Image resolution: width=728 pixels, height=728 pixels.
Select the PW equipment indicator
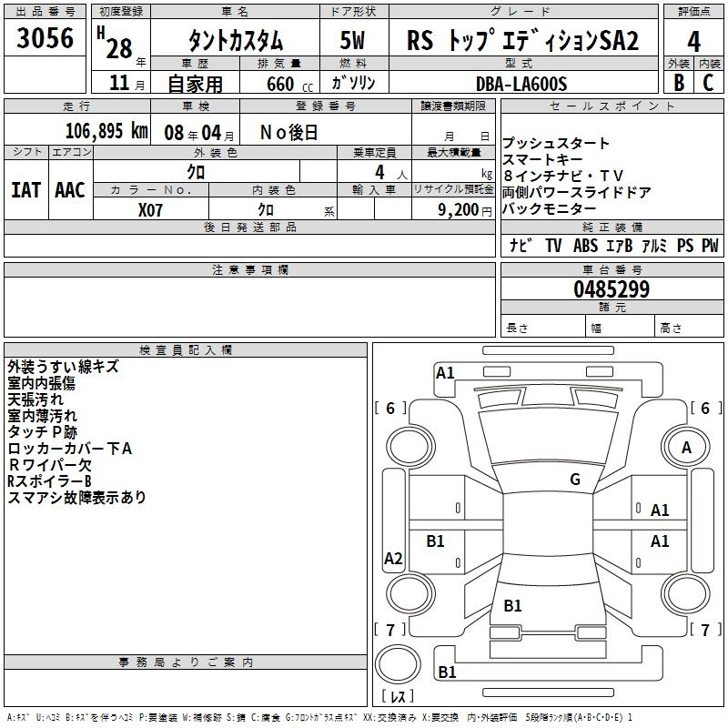click(709, 246)
